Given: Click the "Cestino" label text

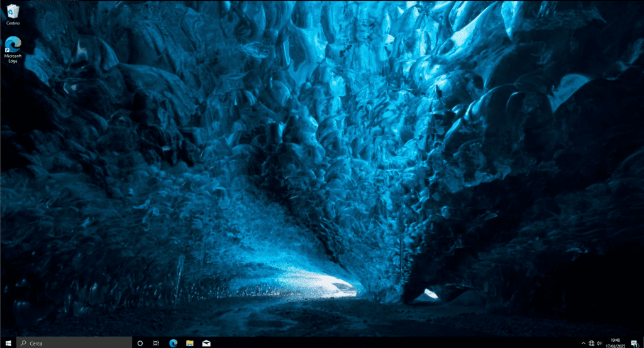Looking at the screenshot, I should [x=13, y=23].
